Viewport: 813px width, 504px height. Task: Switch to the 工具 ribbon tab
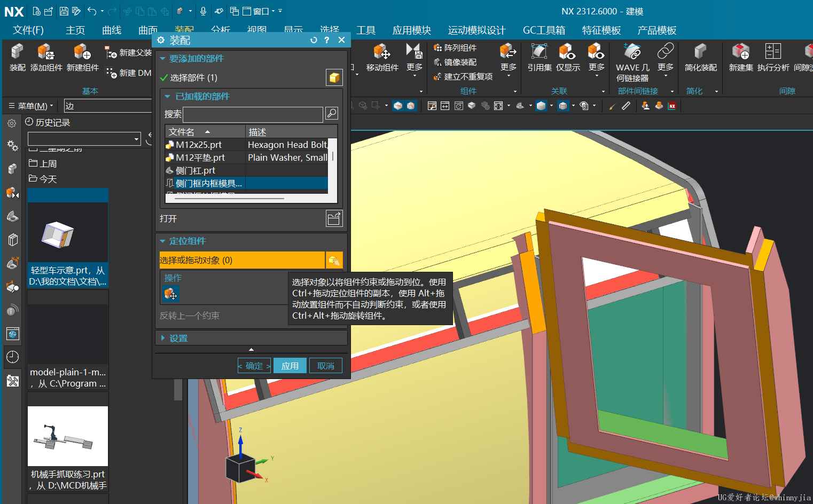(366, 30)
